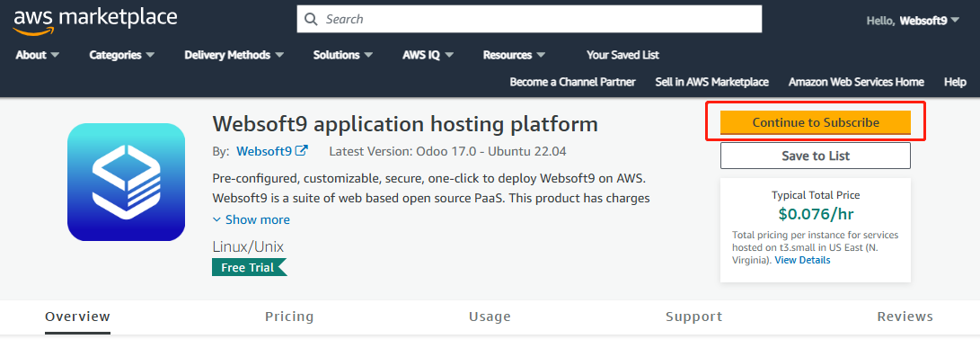The width and height of the screenshot is (980, 348).
Task: Click the search magnifier icon
Action: point(311,20)
